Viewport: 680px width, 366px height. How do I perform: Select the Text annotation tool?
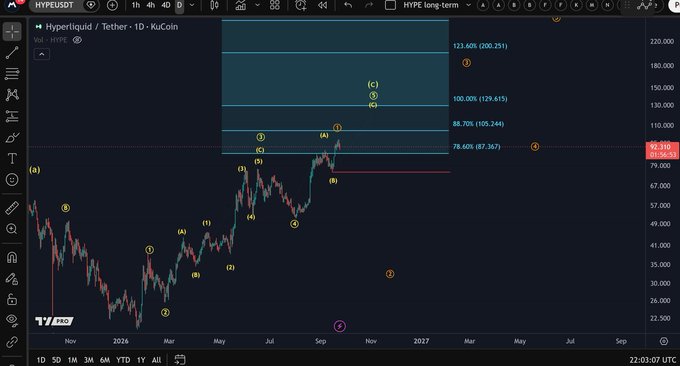point(12,158)
